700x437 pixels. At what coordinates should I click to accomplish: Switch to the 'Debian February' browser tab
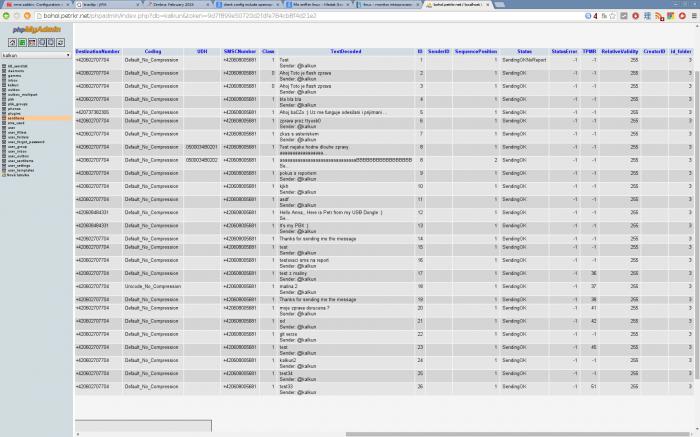tap(179, 4)
